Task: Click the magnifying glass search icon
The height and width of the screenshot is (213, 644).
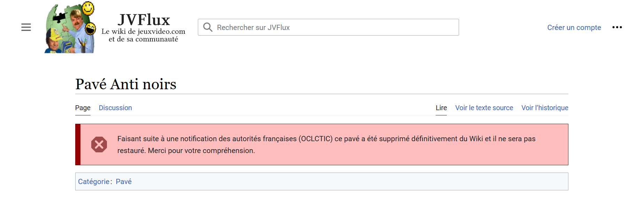Action: click(208, 27)
